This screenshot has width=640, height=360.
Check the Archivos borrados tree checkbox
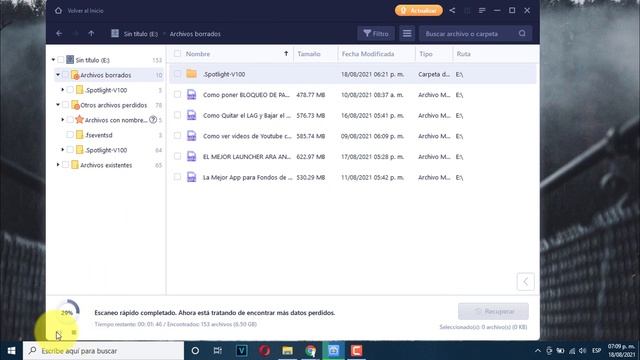click(x=65, y=75)
